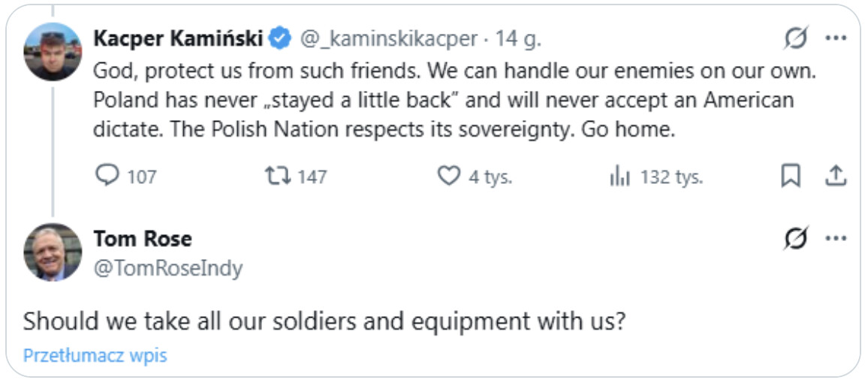Click Kacper Kamiński's profile avatar
868x386 pixels.
point(53,52)
